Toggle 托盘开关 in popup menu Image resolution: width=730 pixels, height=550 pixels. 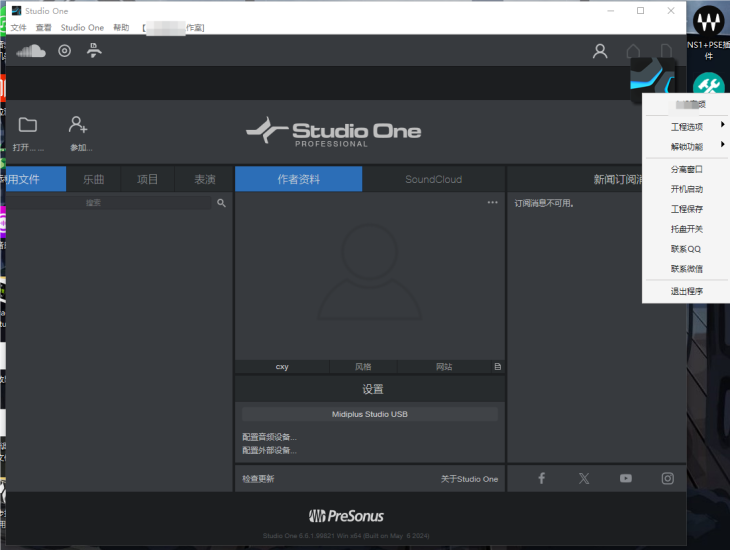click(687, 229)
